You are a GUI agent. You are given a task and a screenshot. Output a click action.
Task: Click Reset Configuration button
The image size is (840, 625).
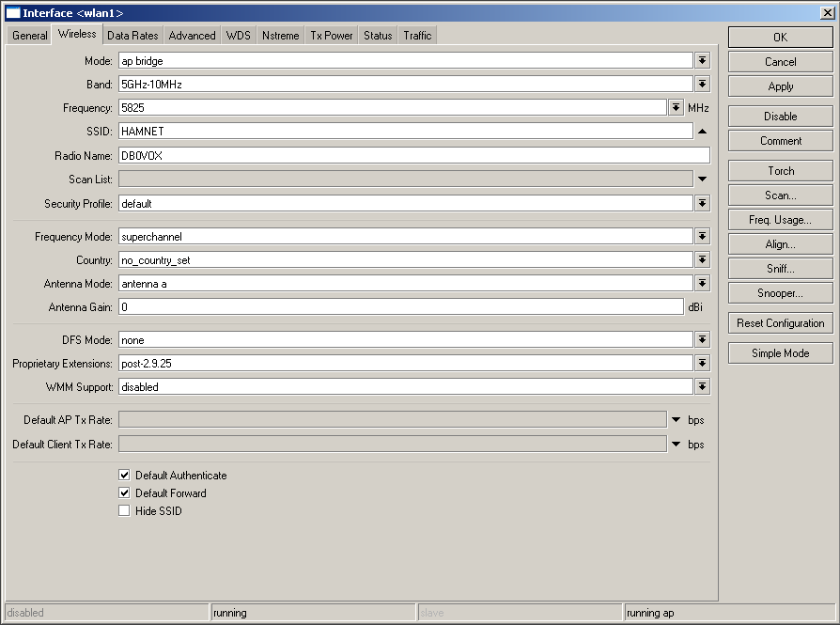click(x=780, y=323)
